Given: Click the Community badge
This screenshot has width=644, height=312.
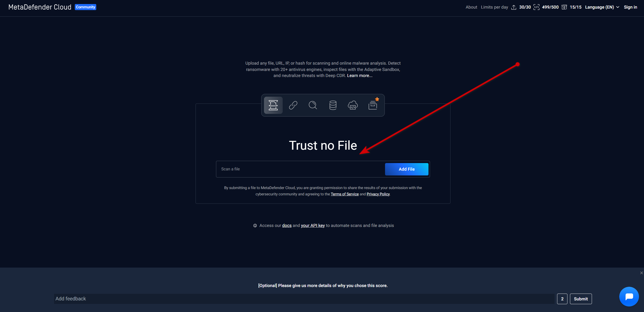Looking at the screenshot, I should pos(85,7).
